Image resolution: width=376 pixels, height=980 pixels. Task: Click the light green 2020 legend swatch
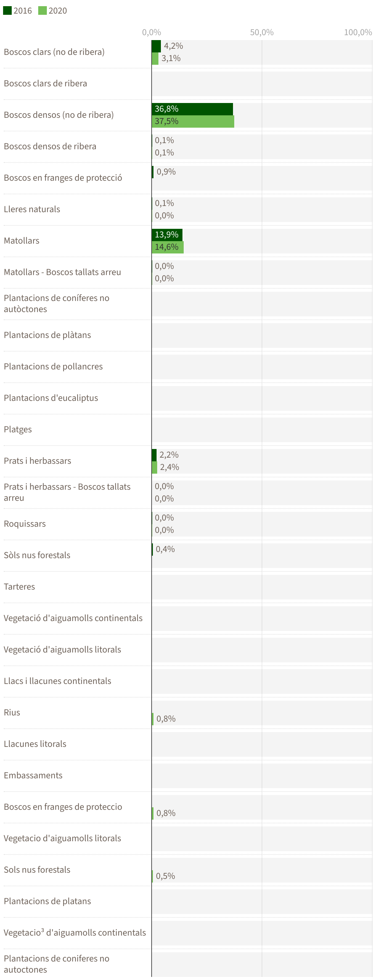point(42,10)
